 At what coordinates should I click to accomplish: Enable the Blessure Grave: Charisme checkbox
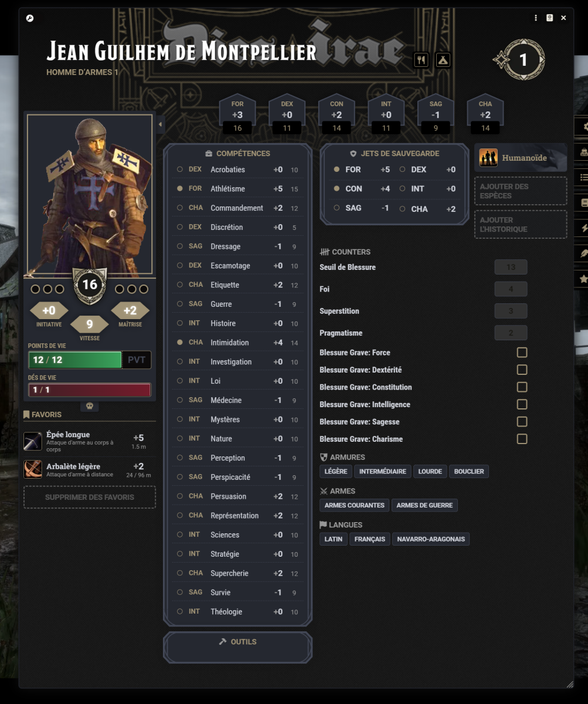pyautogui.click(x=522, y=439)
